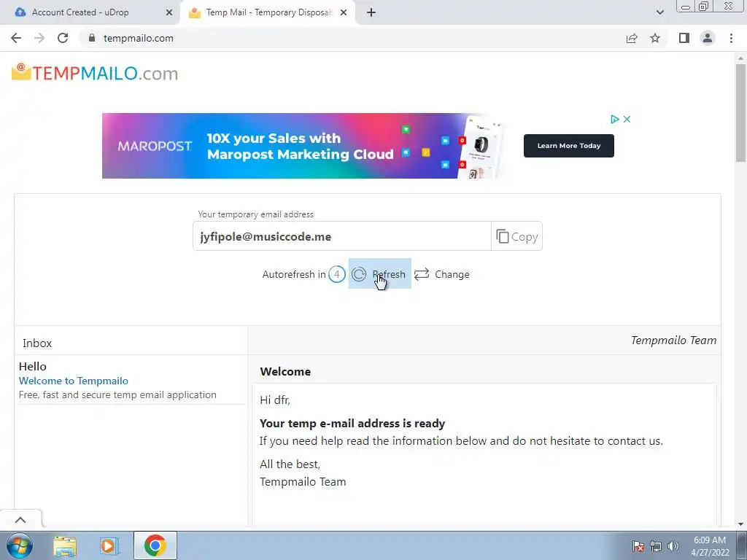Image resolution: width=747 pixels, height=560 pixels.
Task: Go forward with the browser arrow
Action: pyautogui.click(x=39, y=38)
